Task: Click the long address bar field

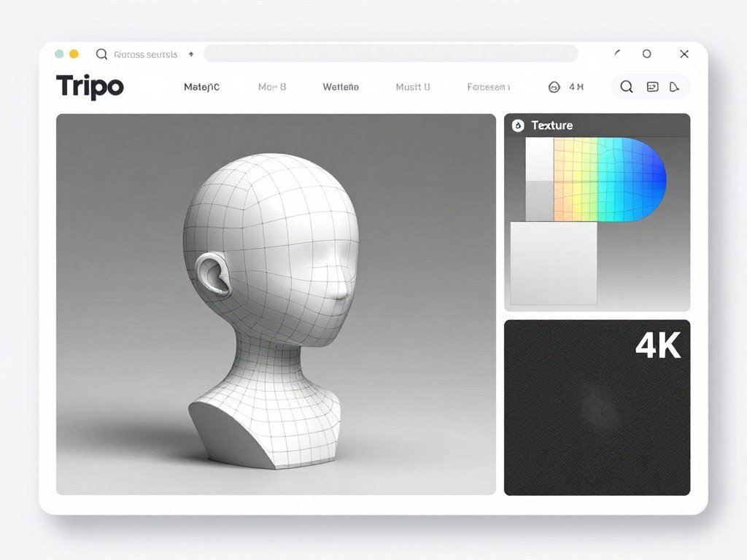Action: pyautogui.click(x=391, y=53)
